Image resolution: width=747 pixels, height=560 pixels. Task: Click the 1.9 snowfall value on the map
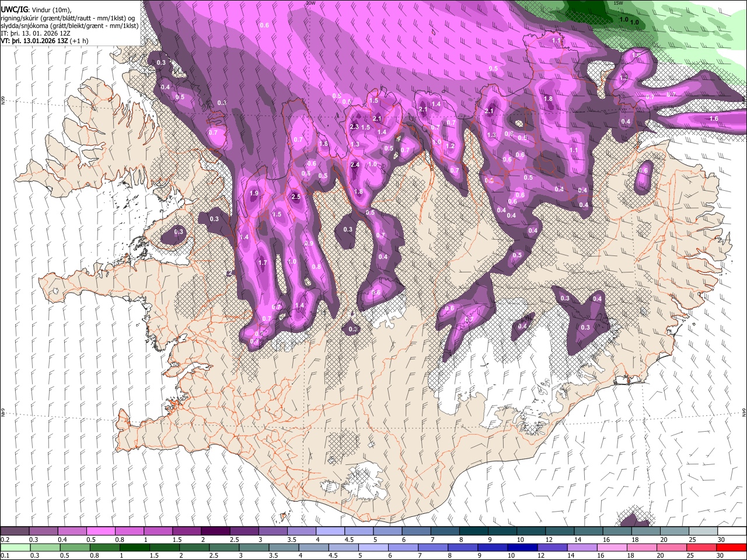pos(254,194)
